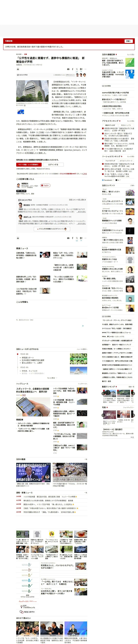
Task: Click previous arrow in 動画ランキング carousel
Action: pos(103,393)
